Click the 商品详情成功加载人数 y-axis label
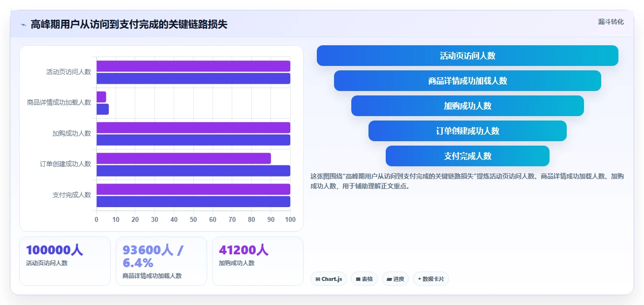This screenshot has width=644, height=305. tap(59, 102)
